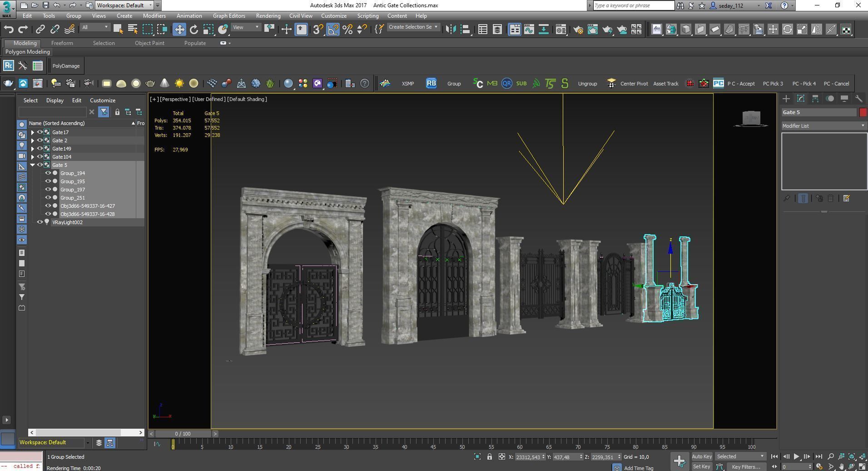Click the RB script toolbar icon
Image resolution: width=868 pixels, height=471 pixels.
tap(431, 83)
